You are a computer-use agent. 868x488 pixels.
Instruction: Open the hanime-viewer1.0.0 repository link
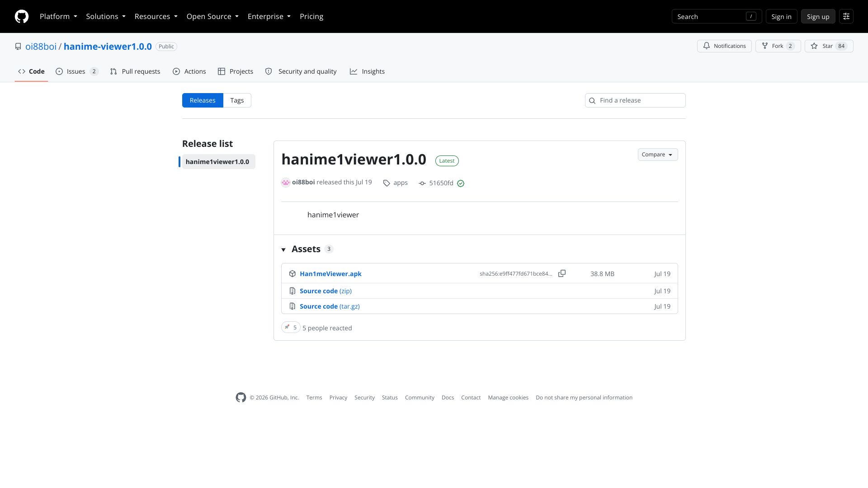click(x=108, y=47)
